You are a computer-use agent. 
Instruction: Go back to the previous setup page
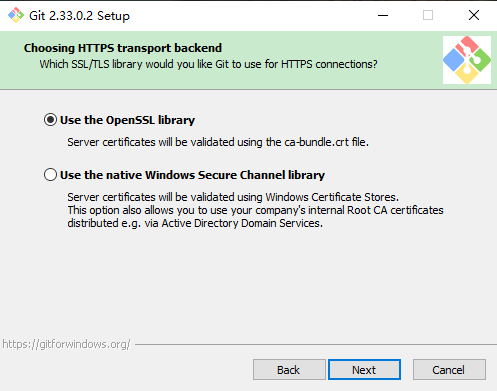click(x=289, y=370)
